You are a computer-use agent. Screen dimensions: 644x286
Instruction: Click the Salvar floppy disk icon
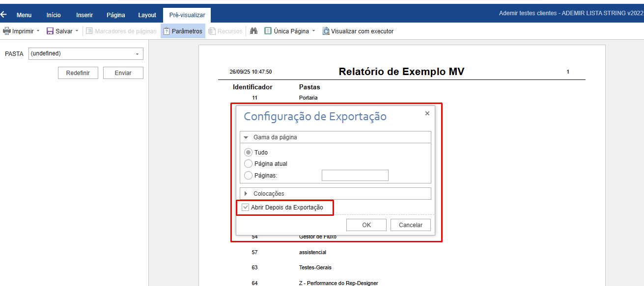(50, 31)
